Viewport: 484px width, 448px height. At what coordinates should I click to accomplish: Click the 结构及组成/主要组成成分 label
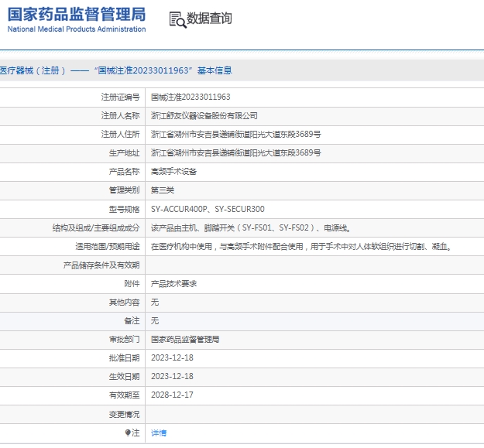pos(96,227)
